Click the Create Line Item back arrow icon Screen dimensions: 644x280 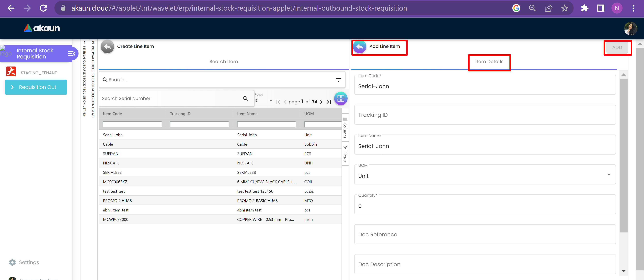[x=107, y=47]
